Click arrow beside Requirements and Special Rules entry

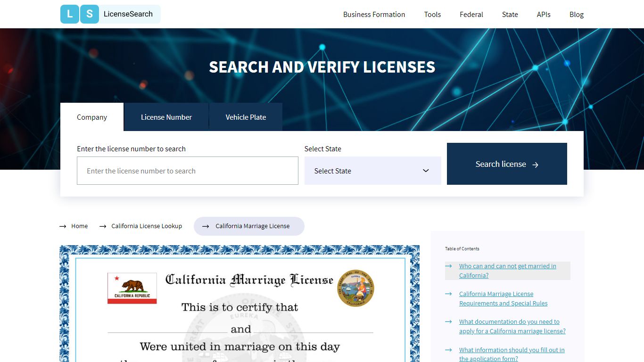click(x=448, y=294)
